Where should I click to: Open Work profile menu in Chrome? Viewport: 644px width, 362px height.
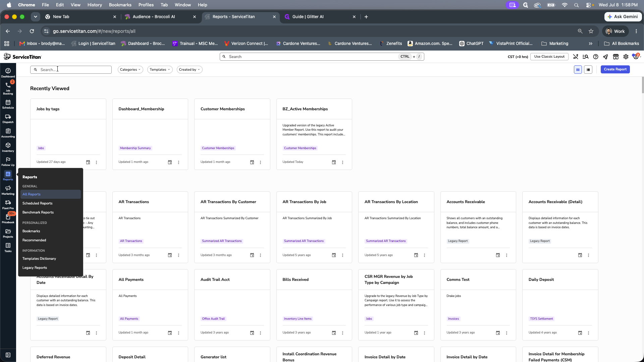[615, 31]
